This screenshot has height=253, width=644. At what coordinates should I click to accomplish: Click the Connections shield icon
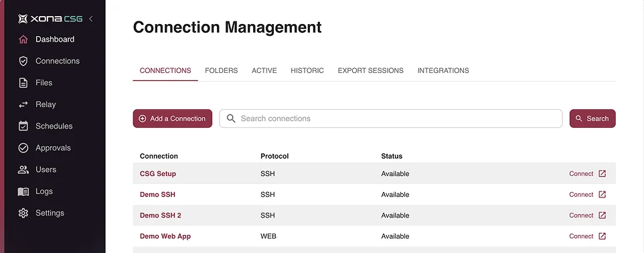pyautogui.click(x=23, y=61)
